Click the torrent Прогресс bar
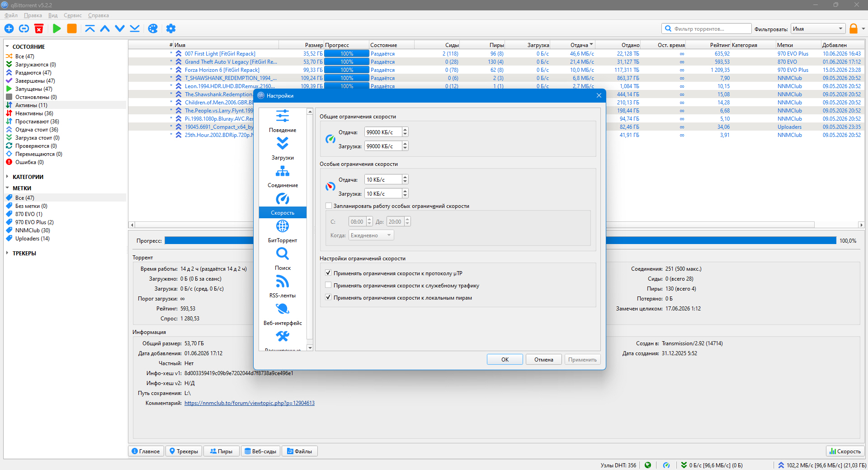The width and height of the screenshot is (868, 470). point(500,240)
